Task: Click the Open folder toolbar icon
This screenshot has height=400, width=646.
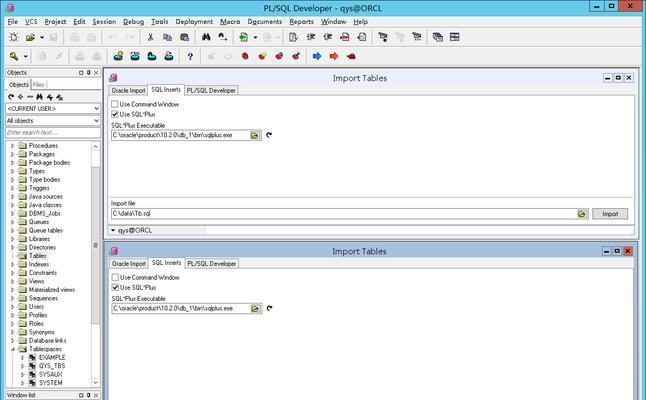Action: tap(30, 37)
